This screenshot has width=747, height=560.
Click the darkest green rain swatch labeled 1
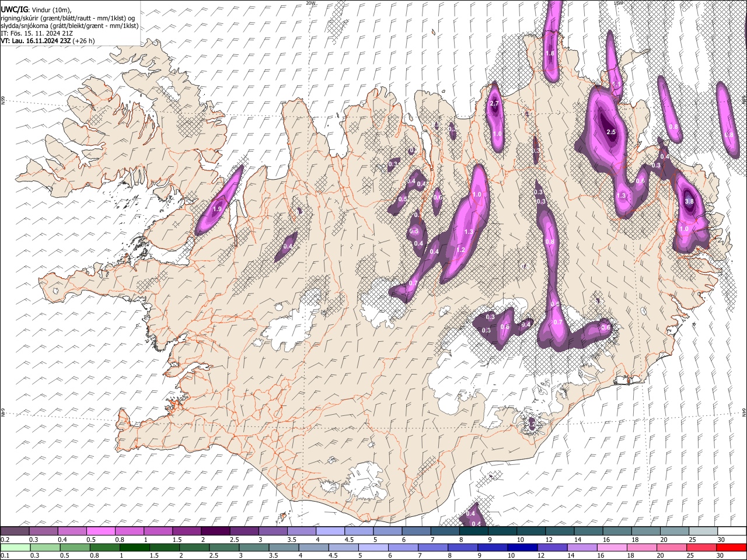coord(135,548)
